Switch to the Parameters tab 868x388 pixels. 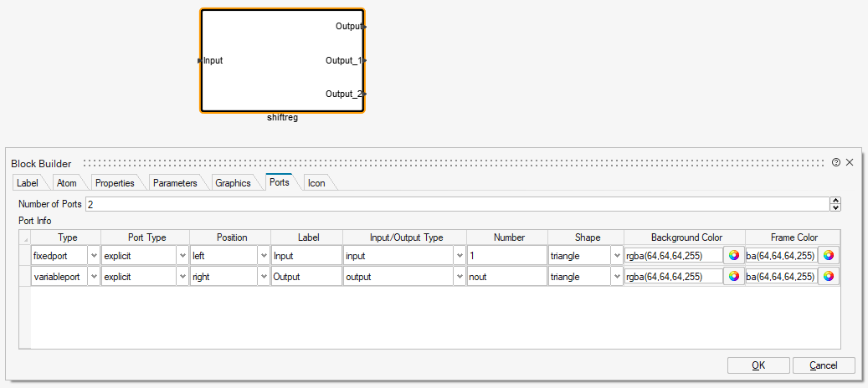[175, 183]
